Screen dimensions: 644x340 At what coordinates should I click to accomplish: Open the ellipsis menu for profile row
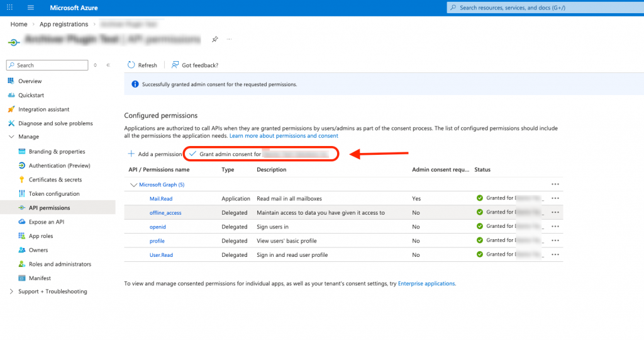[555, 240]
